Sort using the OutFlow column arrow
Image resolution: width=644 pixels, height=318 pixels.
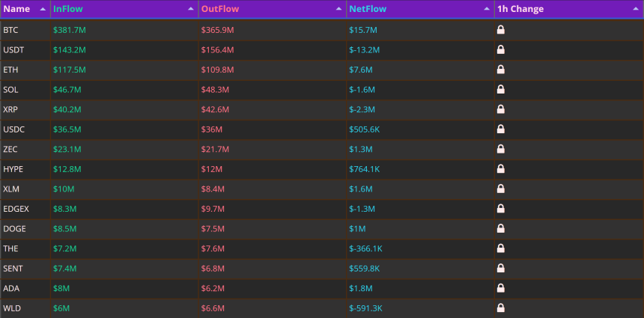coord(338,9)
